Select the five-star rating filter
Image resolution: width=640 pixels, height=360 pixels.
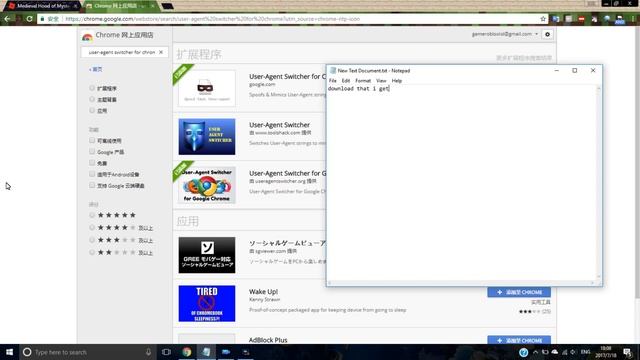point(92,215)
